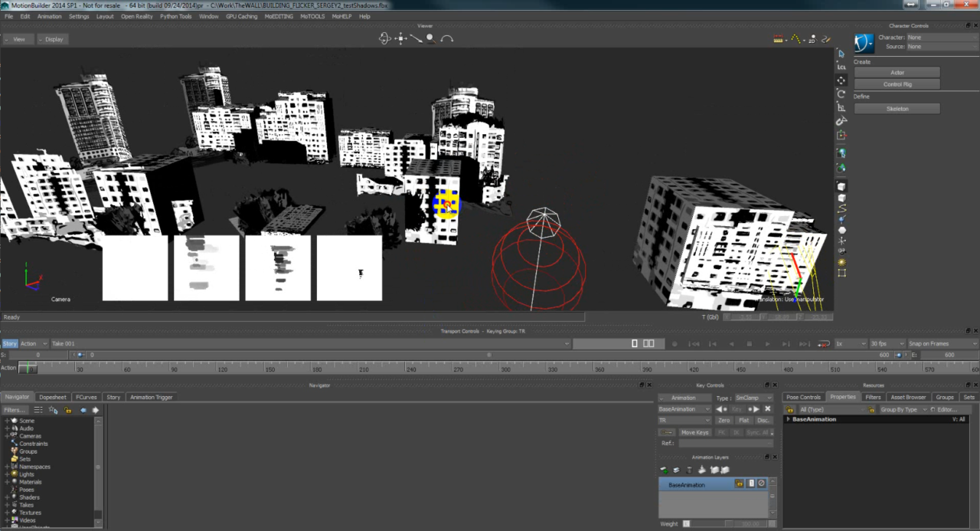Image resolution: width=980 pixels, height=531 pixels.
Task: Click the delete animation layer trash icon
Action: [x=689, y=470]
